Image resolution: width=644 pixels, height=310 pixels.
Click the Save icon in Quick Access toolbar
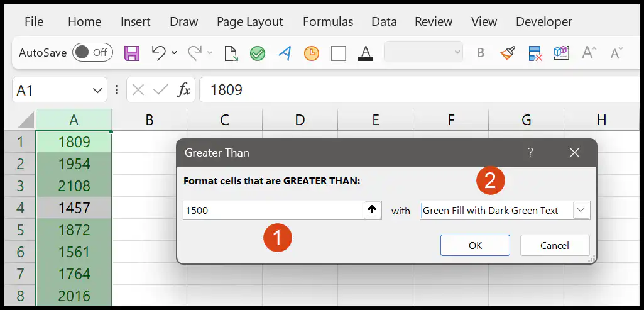pos(132,53)
